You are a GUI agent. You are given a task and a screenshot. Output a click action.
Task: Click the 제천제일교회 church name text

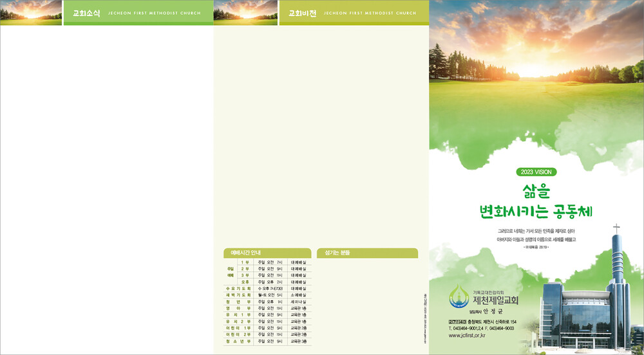coord(495,300)
